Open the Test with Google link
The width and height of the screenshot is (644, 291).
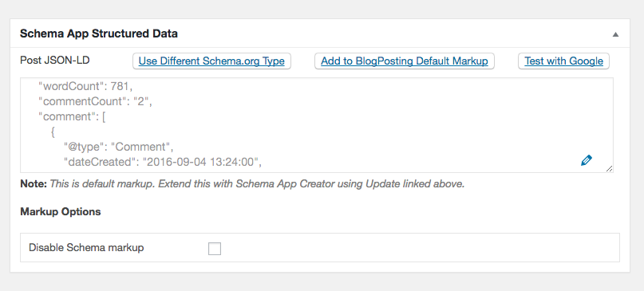(563, 61)
